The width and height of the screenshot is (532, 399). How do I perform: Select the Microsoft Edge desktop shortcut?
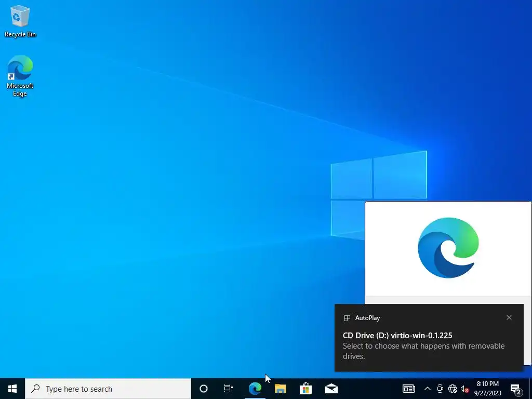20,76
